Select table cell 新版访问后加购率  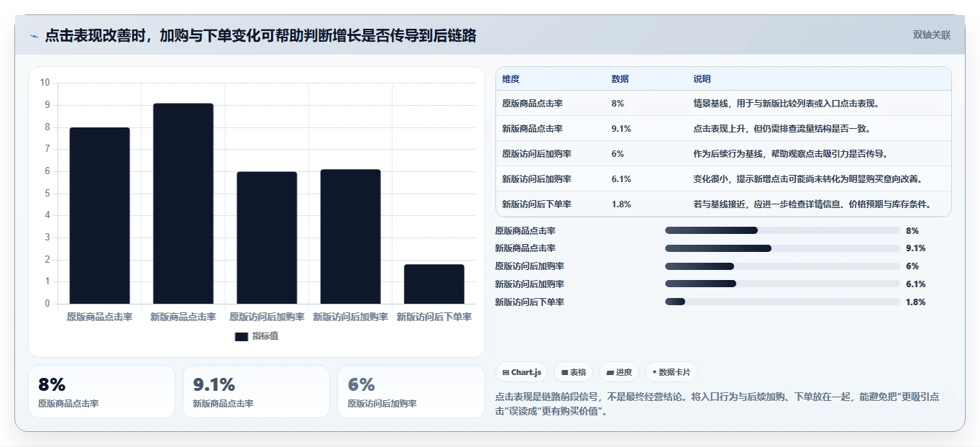536,179
